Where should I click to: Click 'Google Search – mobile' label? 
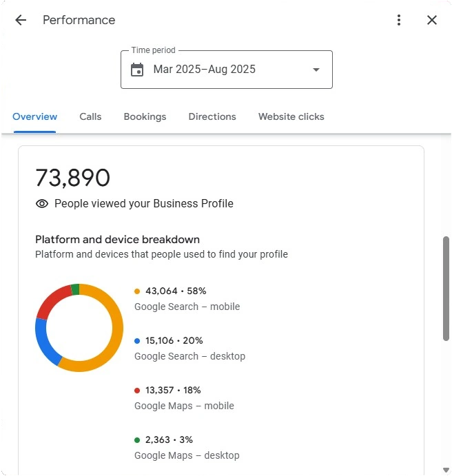click(x=187, y=307)
